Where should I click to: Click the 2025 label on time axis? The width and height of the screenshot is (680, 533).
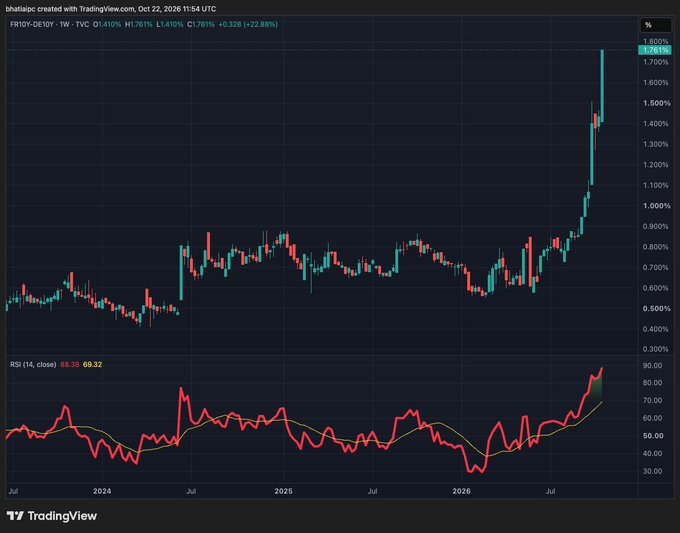click(284, 491)
